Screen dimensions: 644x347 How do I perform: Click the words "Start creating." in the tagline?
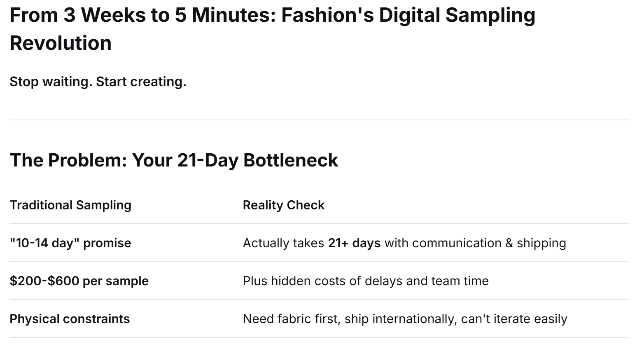tap(141, 82)
